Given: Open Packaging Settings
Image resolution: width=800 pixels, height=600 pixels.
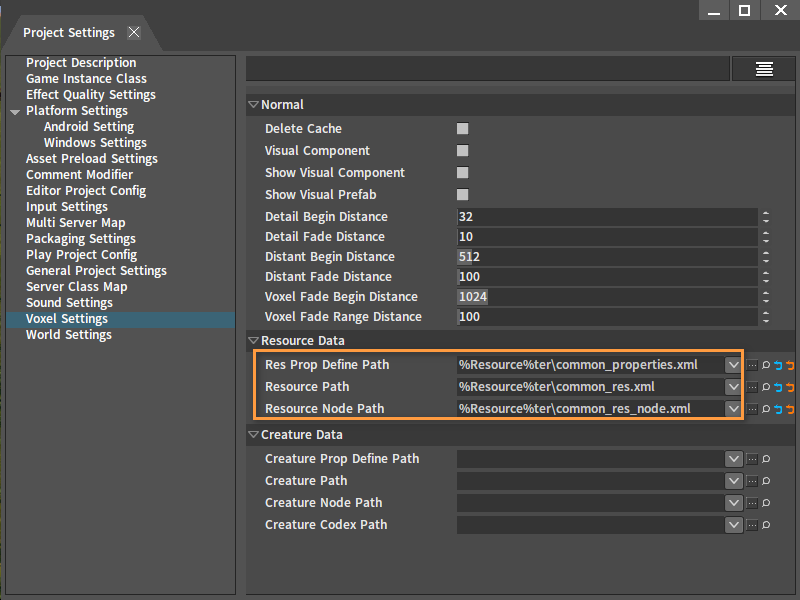Looking at the screenshot, I should pos(81,239).
